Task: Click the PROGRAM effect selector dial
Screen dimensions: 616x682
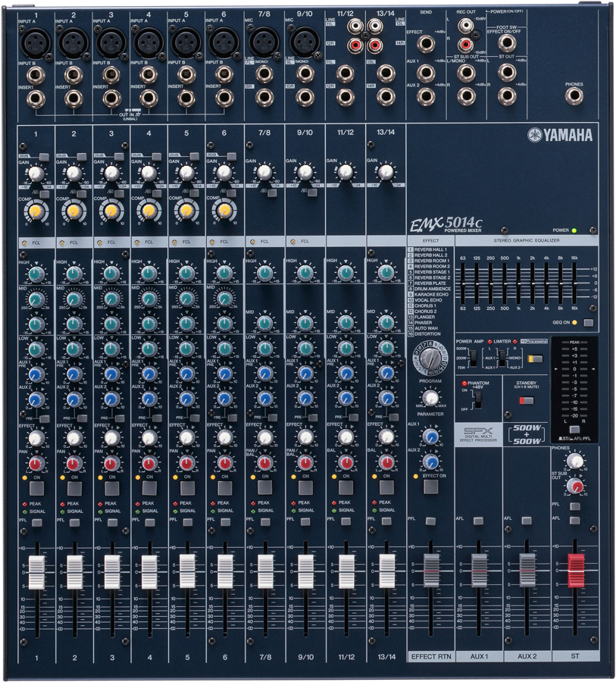Action: click(x=430, y=359)
